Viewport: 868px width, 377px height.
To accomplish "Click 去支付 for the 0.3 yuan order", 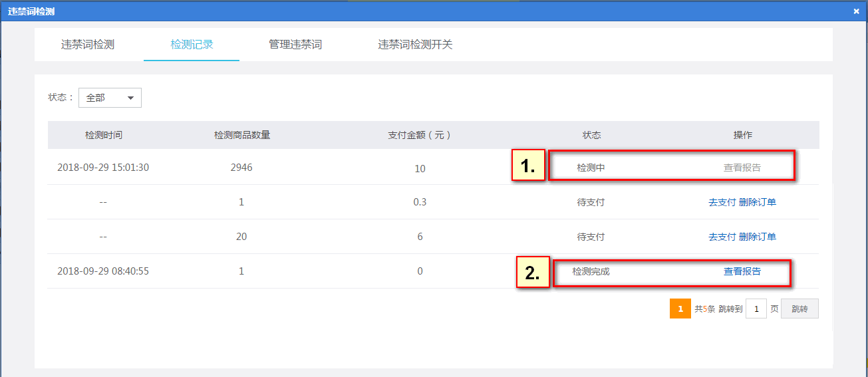I will [x=722, y=202].
